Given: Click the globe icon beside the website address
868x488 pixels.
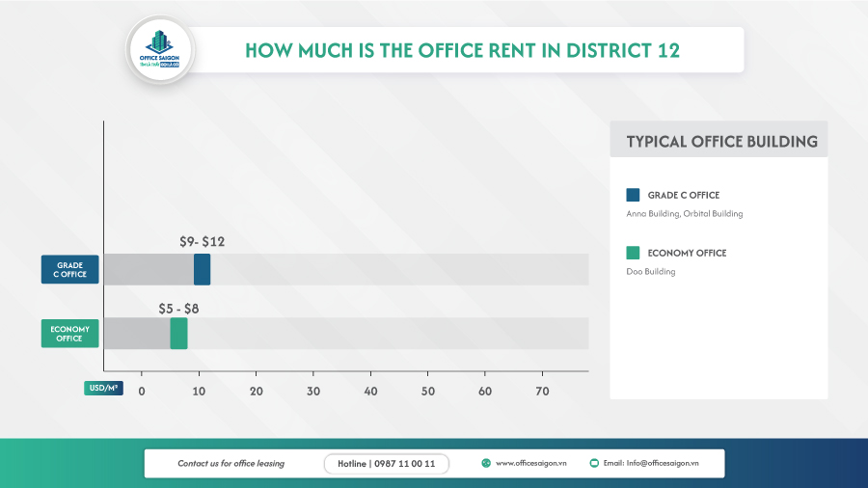Looking at the screenshot, I should tap(486, 463).
